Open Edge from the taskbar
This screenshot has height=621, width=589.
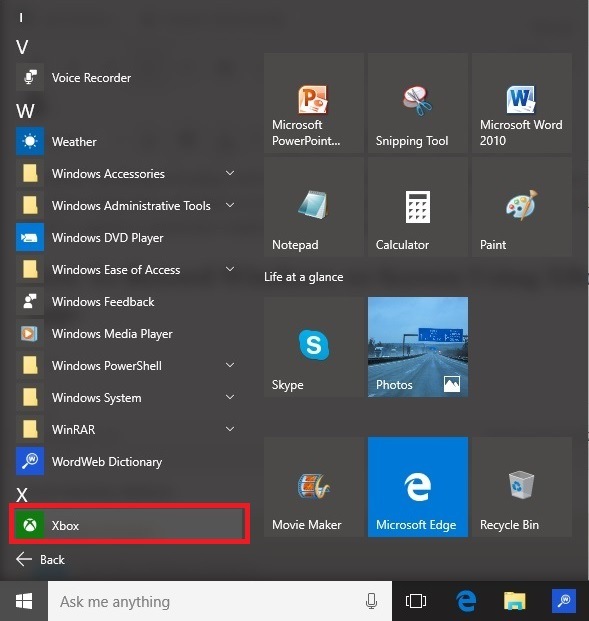(466, 601)
